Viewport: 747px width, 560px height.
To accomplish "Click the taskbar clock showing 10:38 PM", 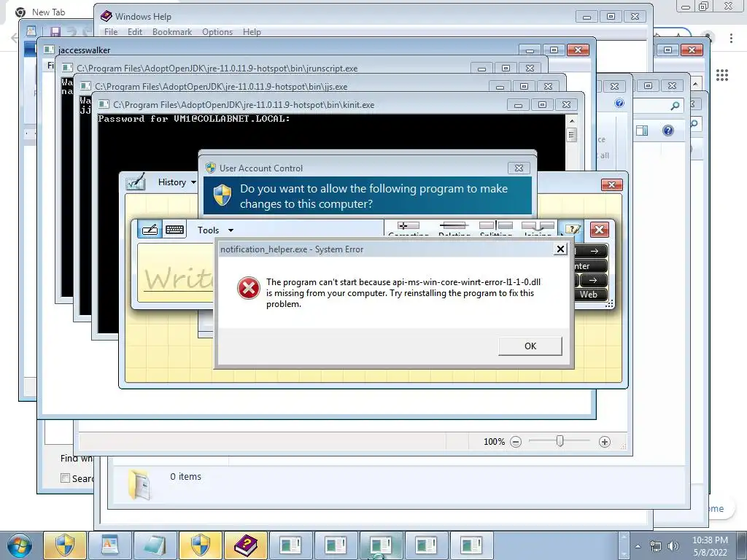I will [x=710, y=545].
